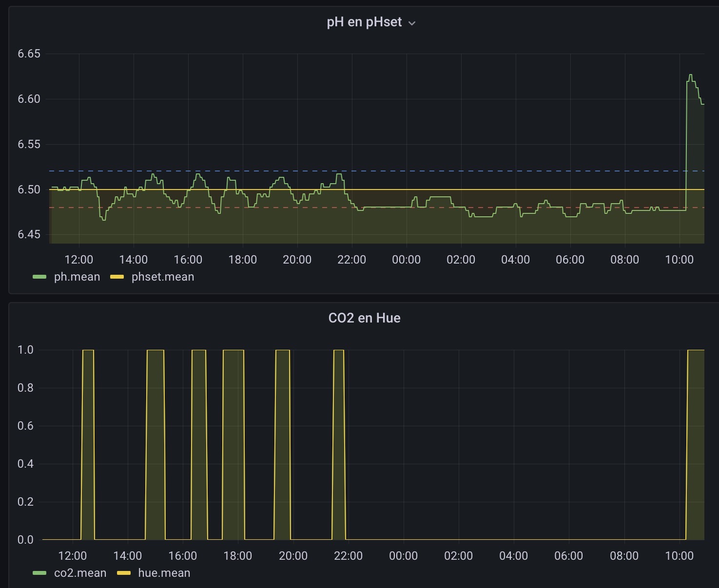Click the CO2 en Hue panel title

tap(364, 318)
